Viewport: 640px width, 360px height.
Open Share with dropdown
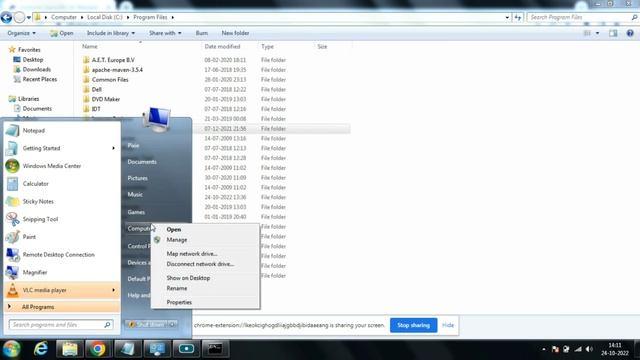click(165, 33)
